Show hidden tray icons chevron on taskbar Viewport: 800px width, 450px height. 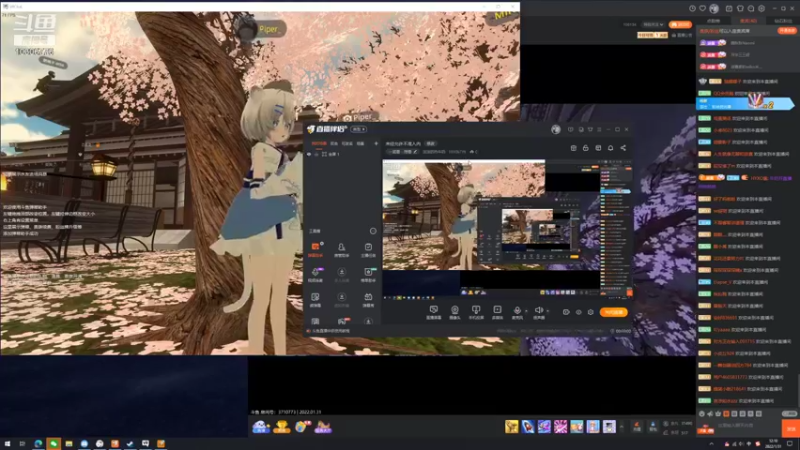(x=711, y=444)
